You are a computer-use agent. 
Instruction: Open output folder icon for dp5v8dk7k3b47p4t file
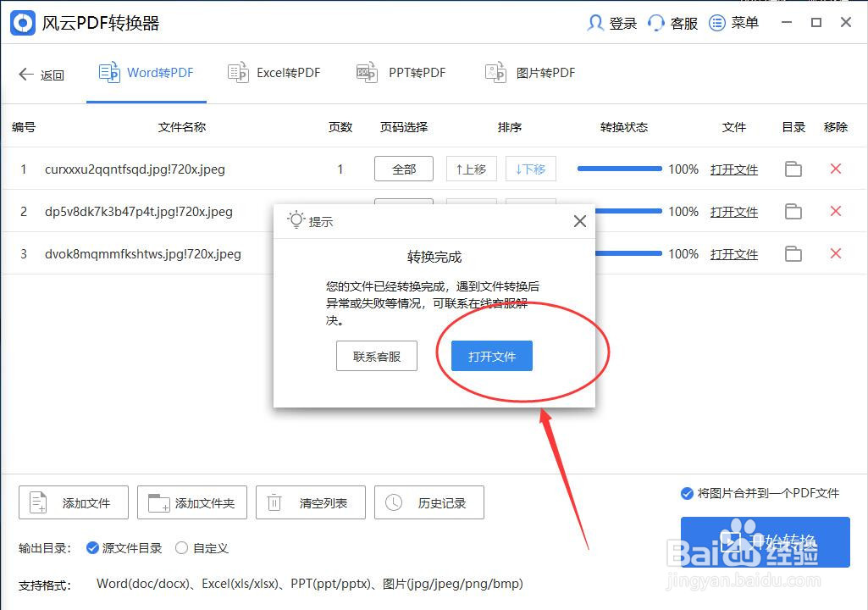coord(793,211)
